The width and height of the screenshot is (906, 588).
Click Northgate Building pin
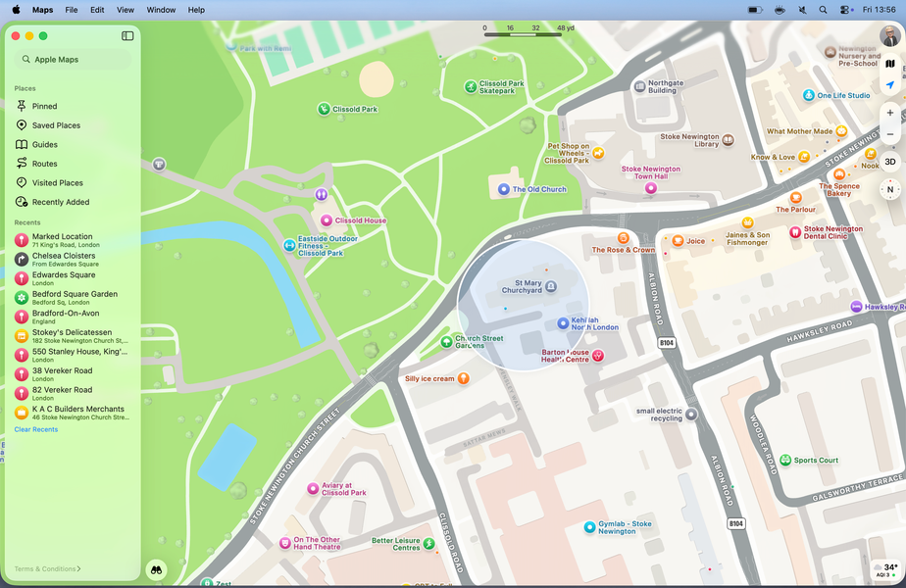639,86
